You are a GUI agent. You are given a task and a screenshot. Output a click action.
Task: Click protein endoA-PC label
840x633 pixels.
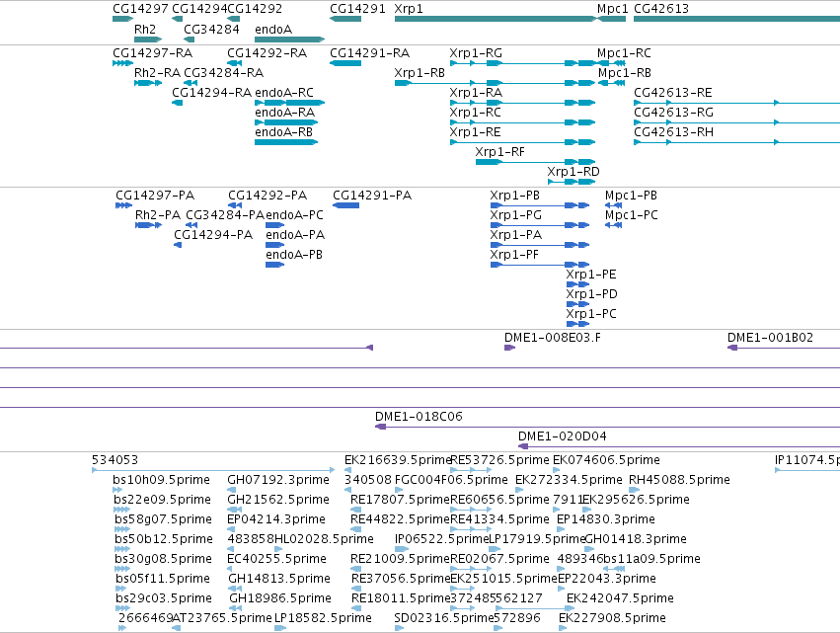coord(295,215)
